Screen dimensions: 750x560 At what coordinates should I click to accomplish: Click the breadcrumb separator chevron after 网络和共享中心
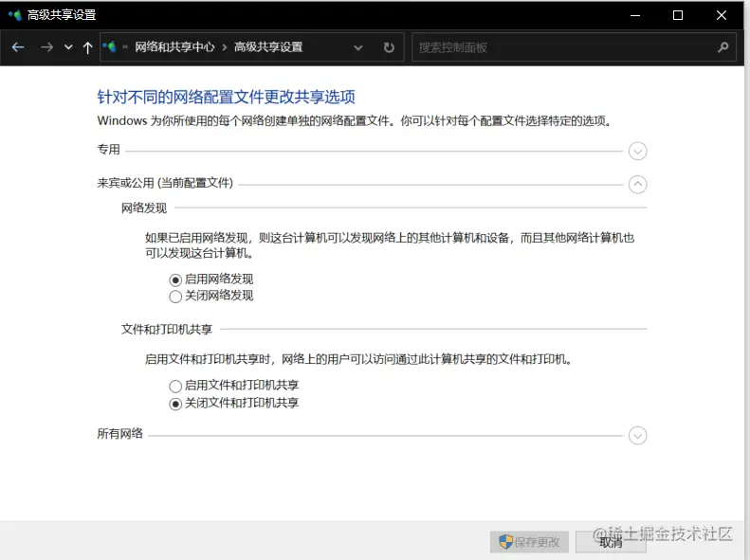225,47
